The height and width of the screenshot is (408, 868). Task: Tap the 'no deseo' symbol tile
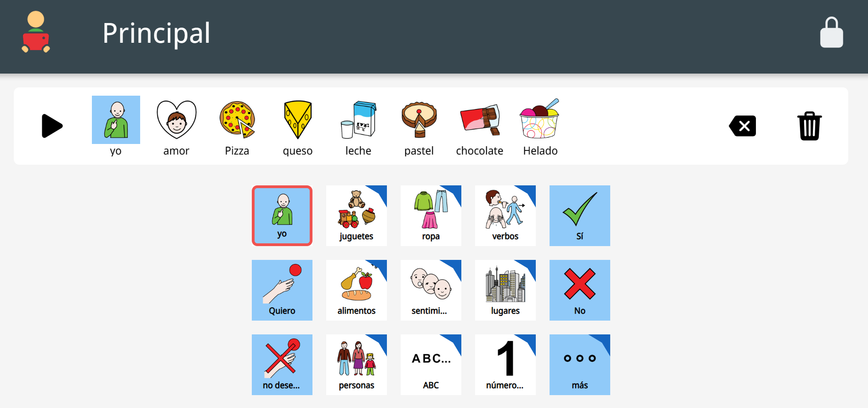(x=282, y=365)
